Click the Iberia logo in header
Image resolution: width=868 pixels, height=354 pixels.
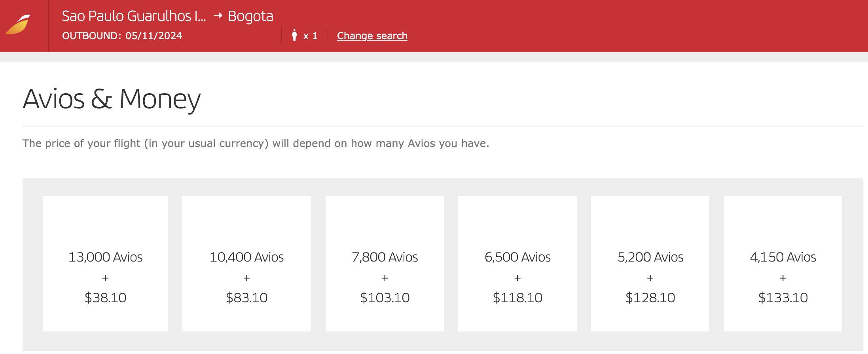(18, 25)
